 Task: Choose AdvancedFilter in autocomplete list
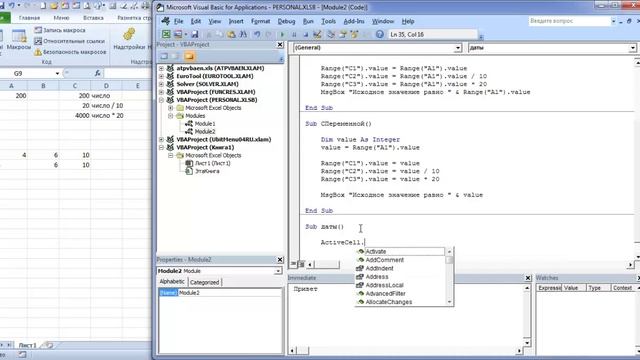[400, 293]
